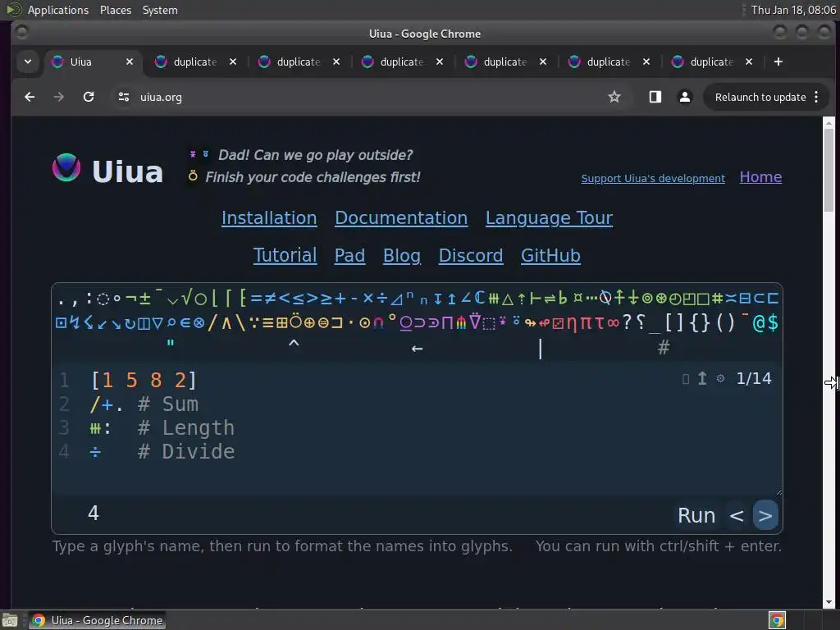
Task: Bookmark this page with star icon
Action: coord(614,97)
